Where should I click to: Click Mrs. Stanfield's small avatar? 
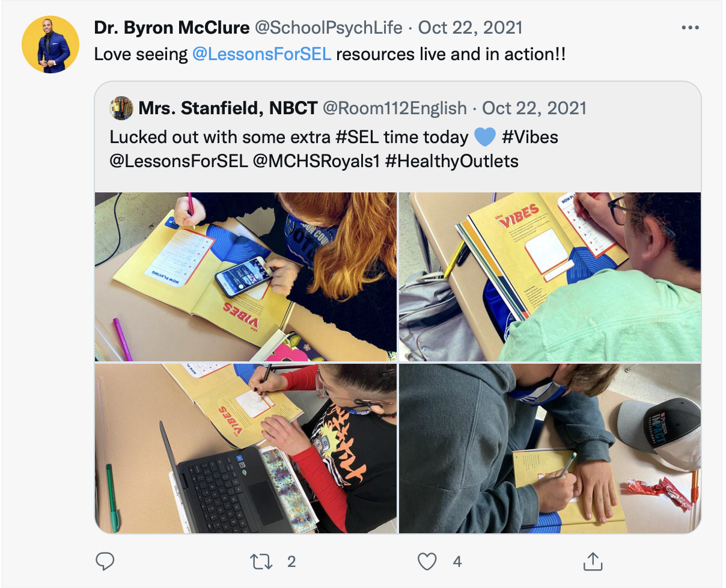point(121,108)
